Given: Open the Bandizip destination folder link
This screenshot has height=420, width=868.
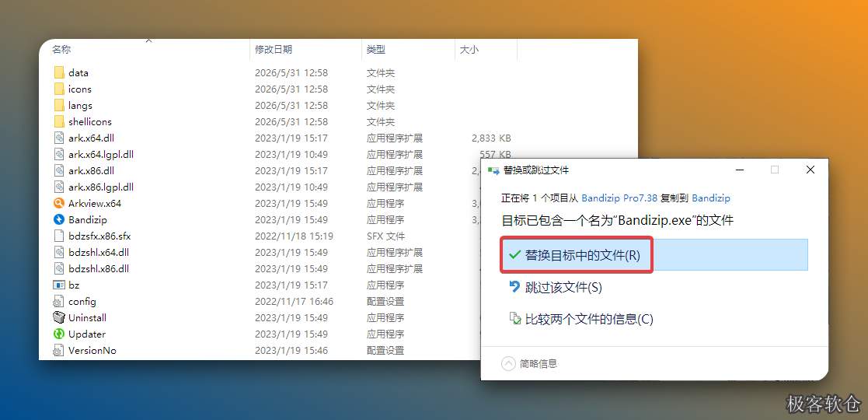Looking at the screenshot, I should (x=711, y=198).
